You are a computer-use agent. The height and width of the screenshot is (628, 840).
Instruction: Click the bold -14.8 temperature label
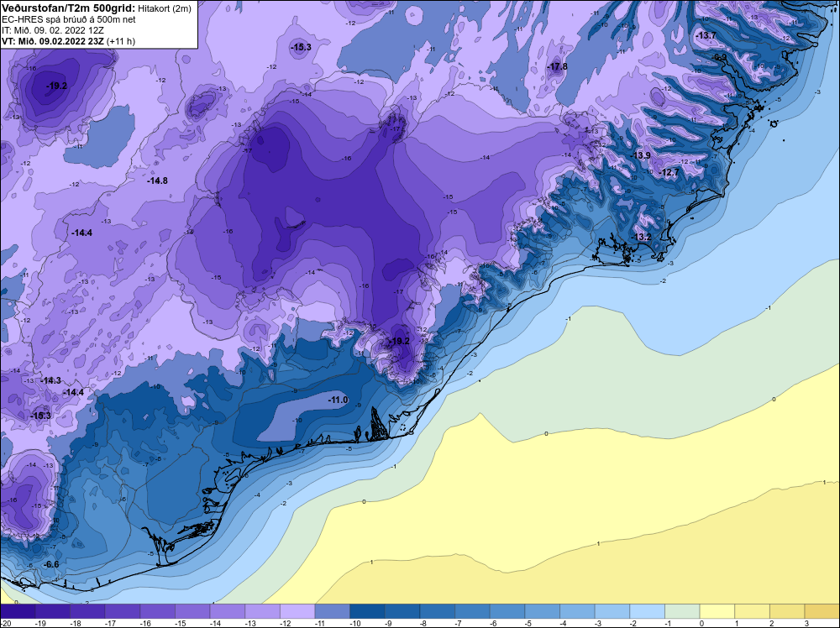[158, 181]
